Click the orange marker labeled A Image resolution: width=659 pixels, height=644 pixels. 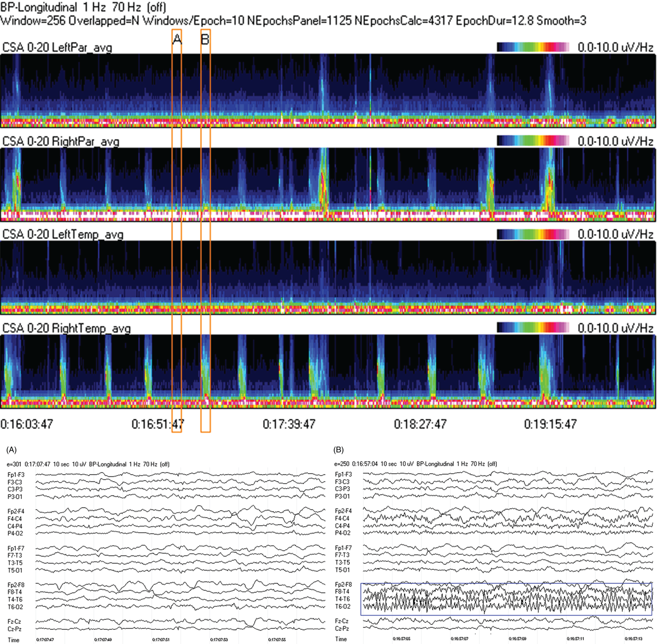(177, 39)
